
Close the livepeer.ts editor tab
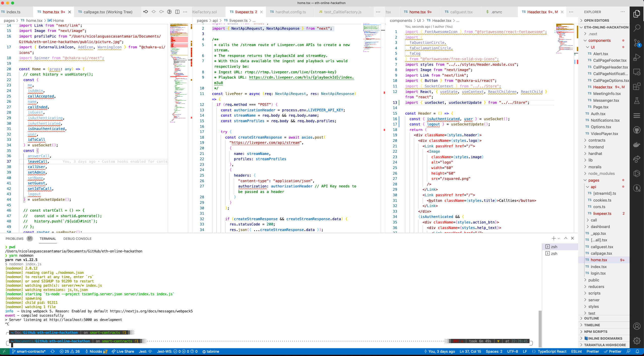click(261, 12)
